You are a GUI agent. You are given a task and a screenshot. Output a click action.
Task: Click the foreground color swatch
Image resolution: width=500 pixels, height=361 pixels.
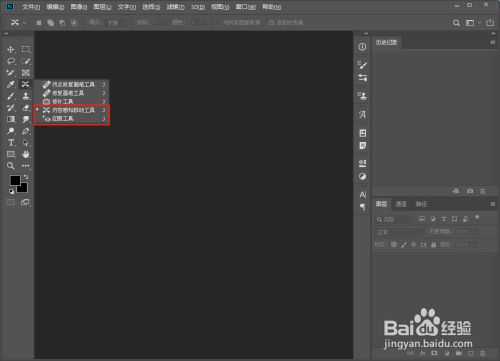pyautogui.click(x=15, y=180)
